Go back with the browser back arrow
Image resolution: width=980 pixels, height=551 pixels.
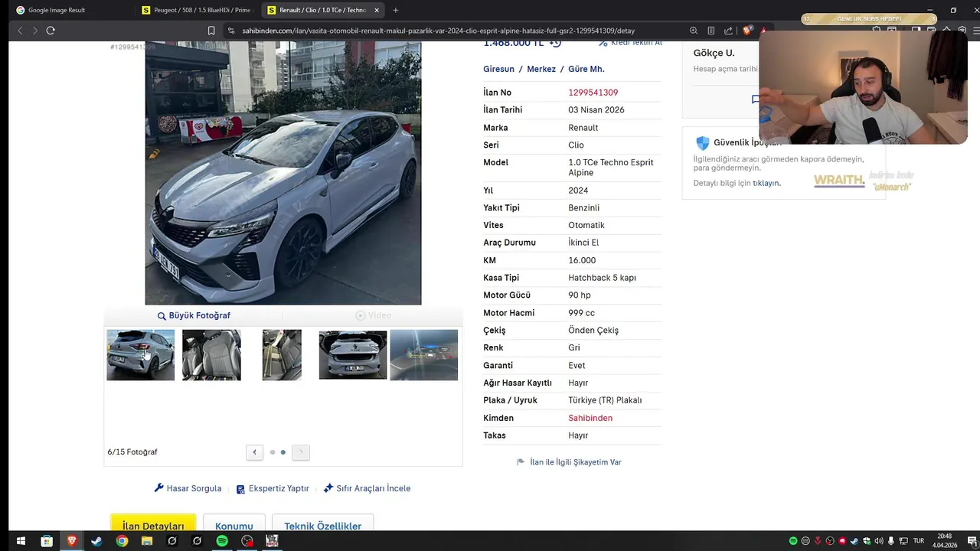tap(20, 31)
